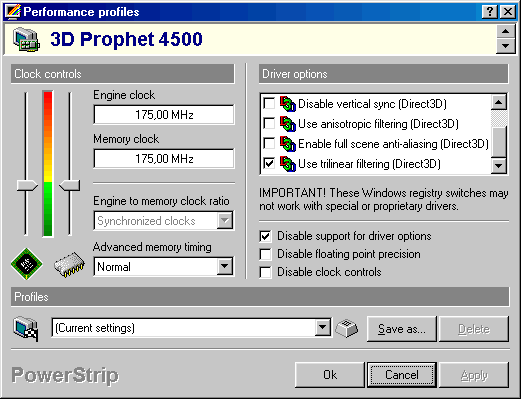Click the keyboard hotkey icon next to profiles dropdown
This screenshot has width=521, height=399.
[x=347, y=328]
